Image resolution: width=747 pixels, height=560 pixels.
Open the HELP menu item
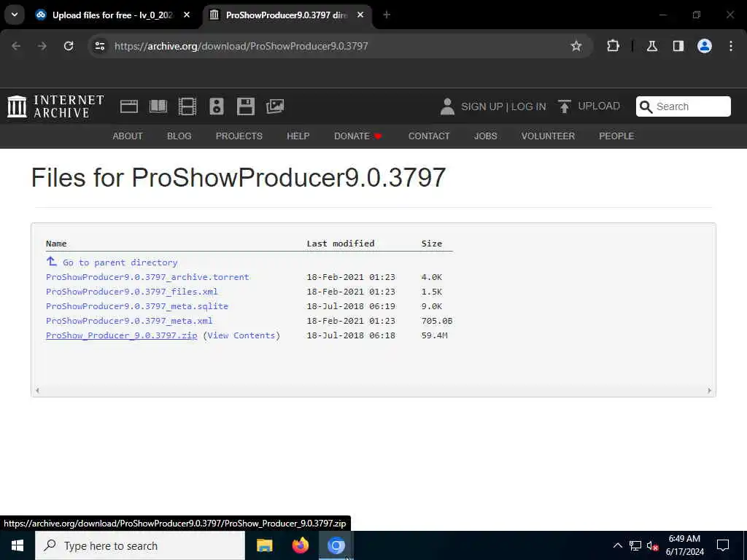pyautogui.click(x=298, y=136)
